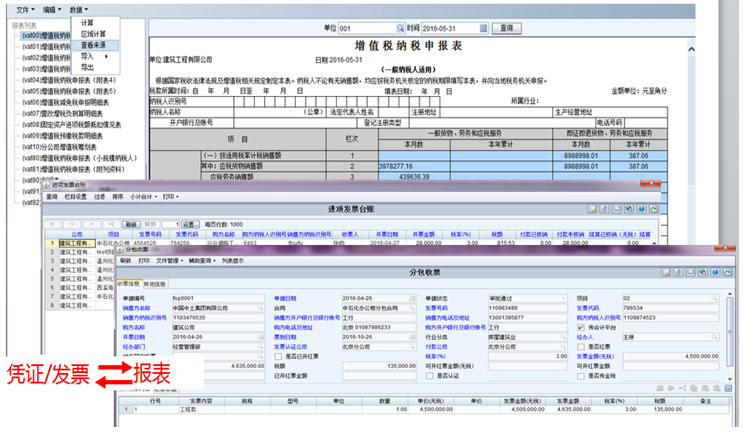Viewport: 747px width, 433px height.
Task: Open the 小计合计 dropdown in 进项发票台账
Action: point(143,196)
